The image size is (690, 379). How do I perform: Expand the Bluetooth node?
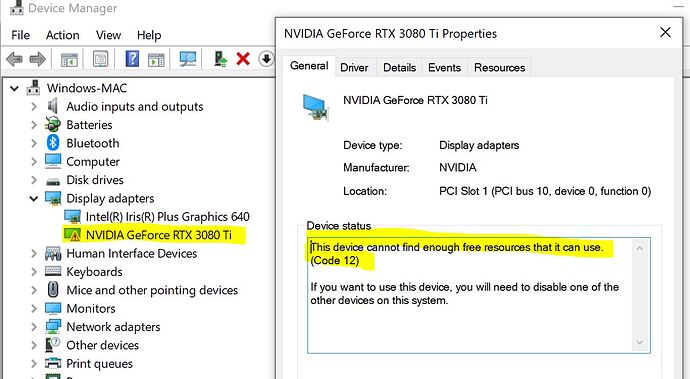pyautogui.click(x=34, y=143)
